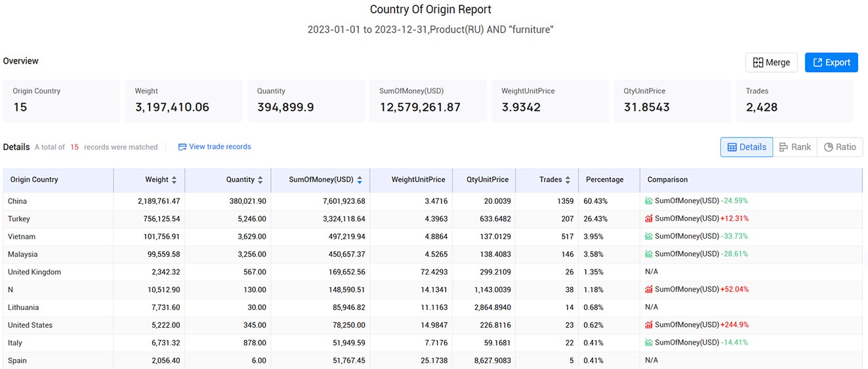This screenshot has height=369, width=868.
Task: Click the upward trend icon in N row
Action: coord(649,290)
